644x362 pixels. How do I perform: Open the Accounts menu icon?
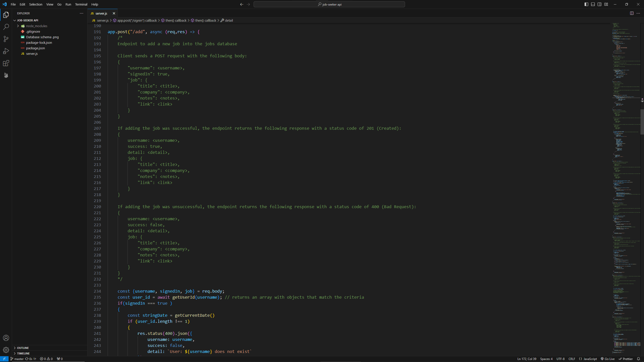(x=6, y=338)
